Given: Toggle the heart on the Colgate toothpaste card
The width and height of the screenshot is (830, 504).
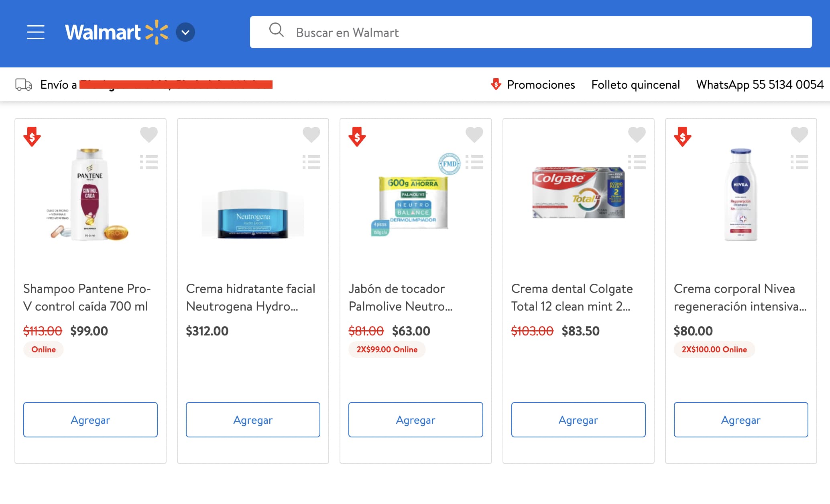Looking at the screenshot, I should [637, 134].
